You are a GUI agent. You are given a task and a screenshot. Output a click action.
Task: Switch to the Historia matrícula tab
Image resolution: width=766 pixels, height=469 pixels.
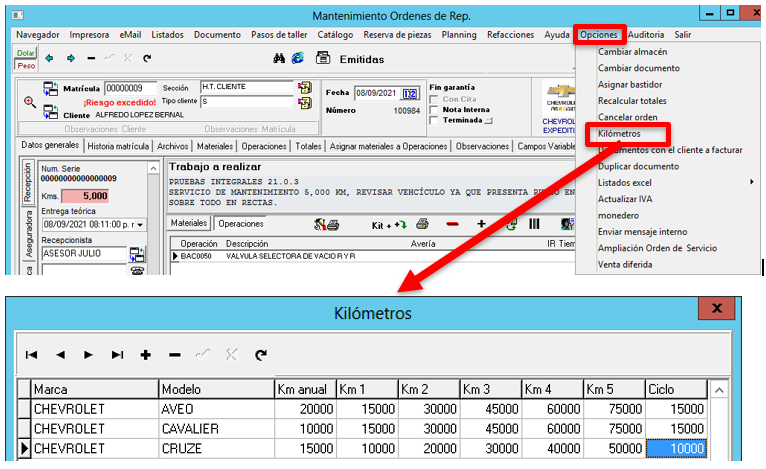[119, 146]
